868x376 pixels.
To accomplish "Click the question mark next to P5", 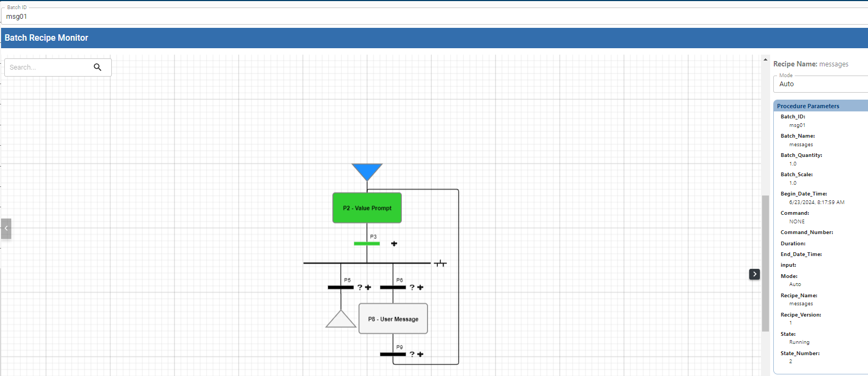I will tap(360, 288).
